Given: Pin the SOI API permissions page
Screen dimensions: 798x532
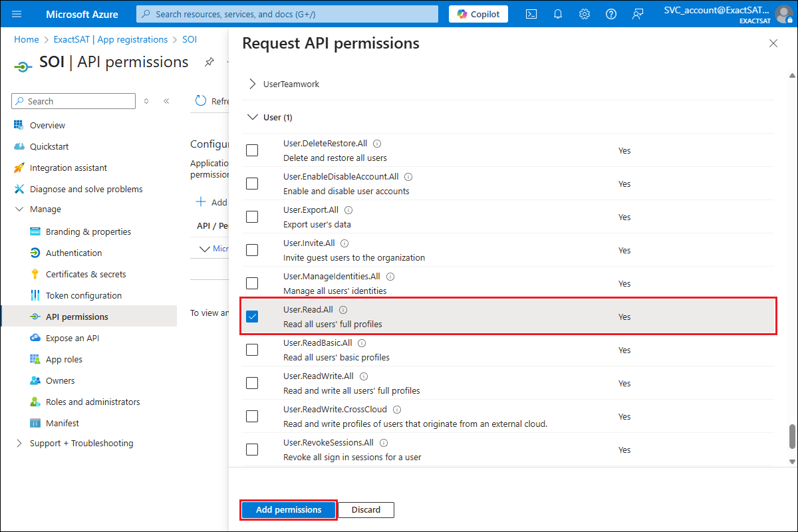Looking at the screenshot, I should pos(209,62).
